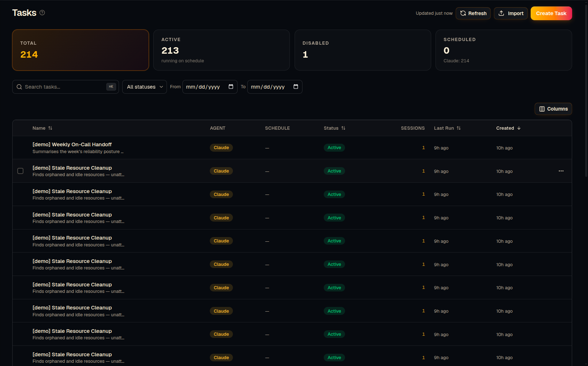Click the keyboard shortcut badge in search box
The height and width of the screenshot is (366, 588).
[111, 87]
